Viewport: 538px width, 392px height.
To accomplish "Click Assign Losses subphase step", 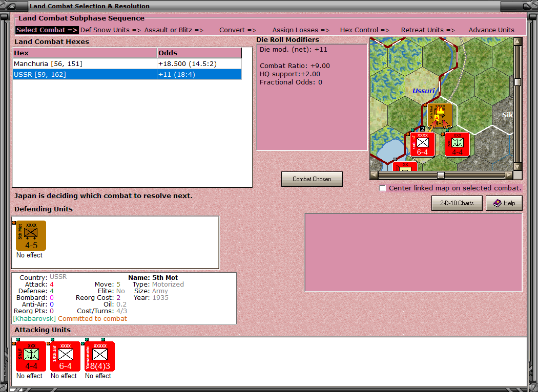I will click(301, 30).
